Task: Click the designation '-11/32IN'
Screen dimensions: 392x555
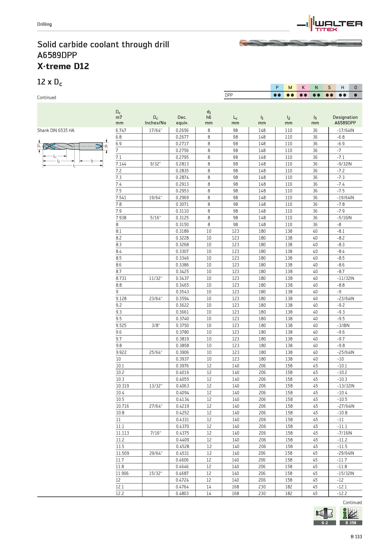Action: [x=345, y=278]
